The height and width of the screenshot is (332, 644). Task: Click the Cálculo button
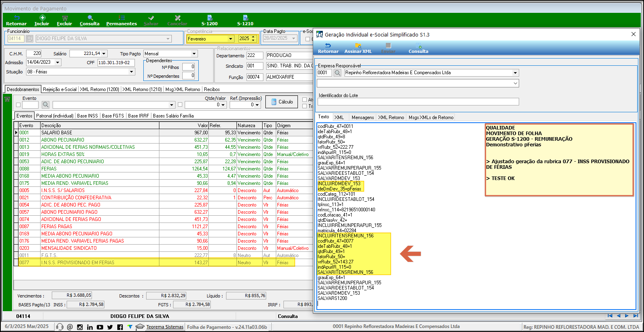(281, 102)
